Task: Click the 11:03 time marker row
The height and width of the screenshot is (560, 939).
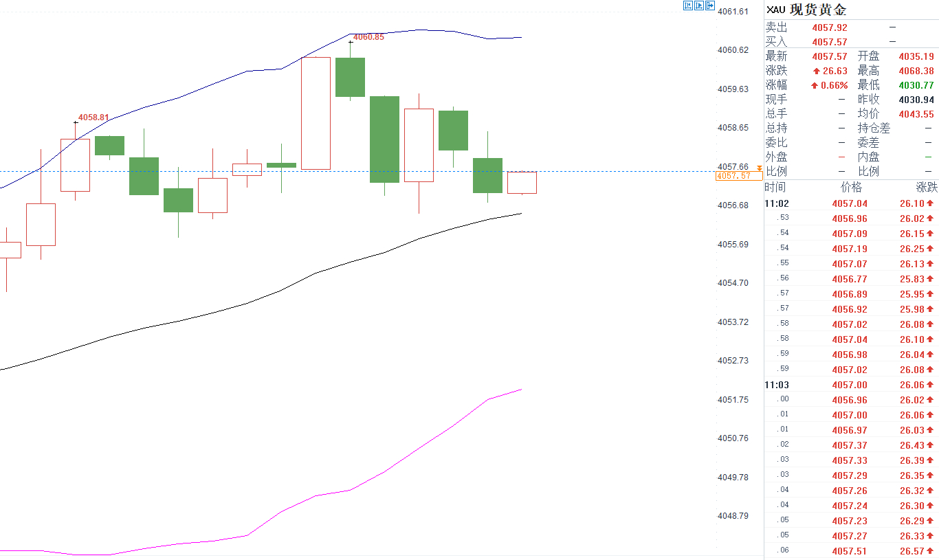Action: (x=851, y=385)
